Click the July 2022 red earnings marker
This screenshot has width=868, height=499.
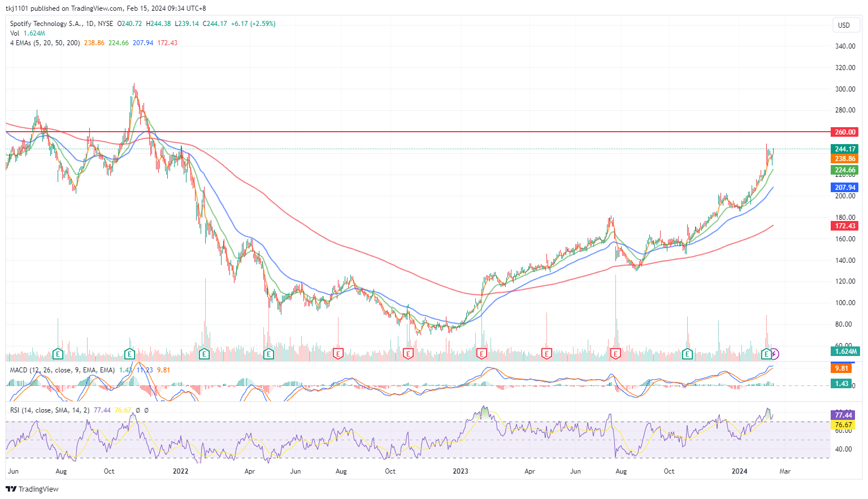[338, 354]
